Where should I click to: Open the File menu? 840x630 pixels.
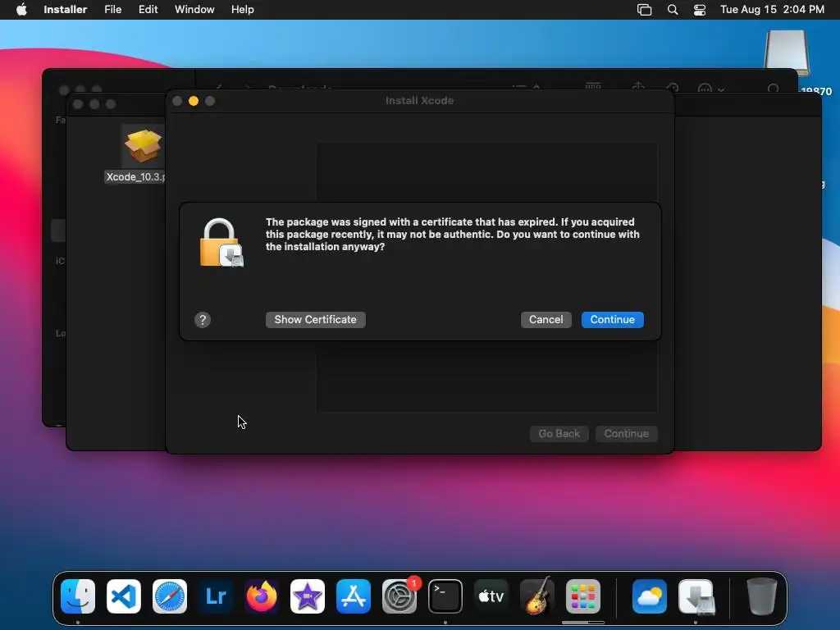tap(112, 10)
